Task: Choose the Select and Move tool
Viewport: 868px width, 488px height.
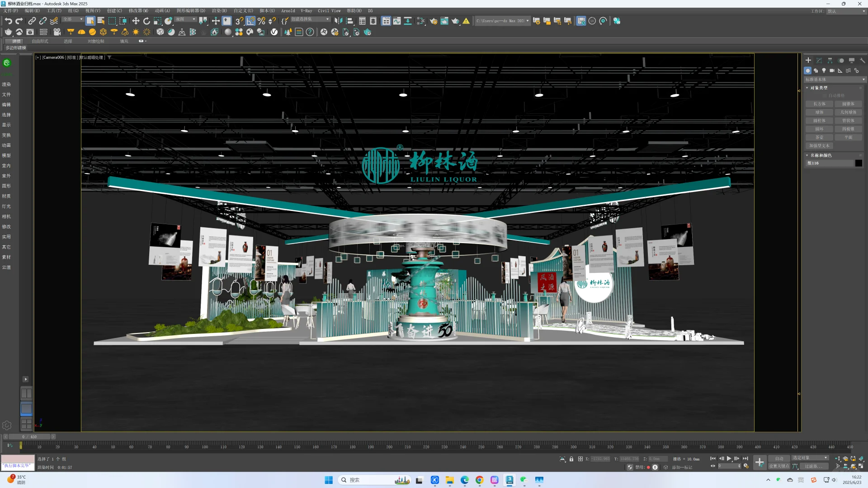Action: pos(136,21)
